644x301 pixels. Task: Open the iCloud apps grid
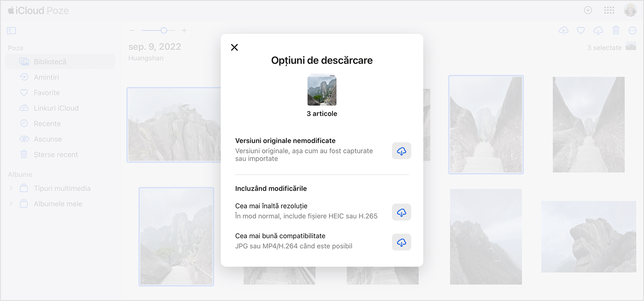pos(609,10)
